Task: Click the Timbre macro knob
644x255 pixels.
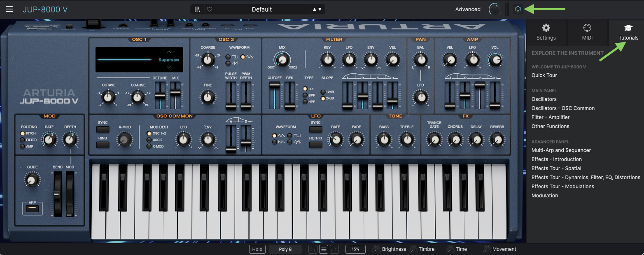Action: coord(413,249)
